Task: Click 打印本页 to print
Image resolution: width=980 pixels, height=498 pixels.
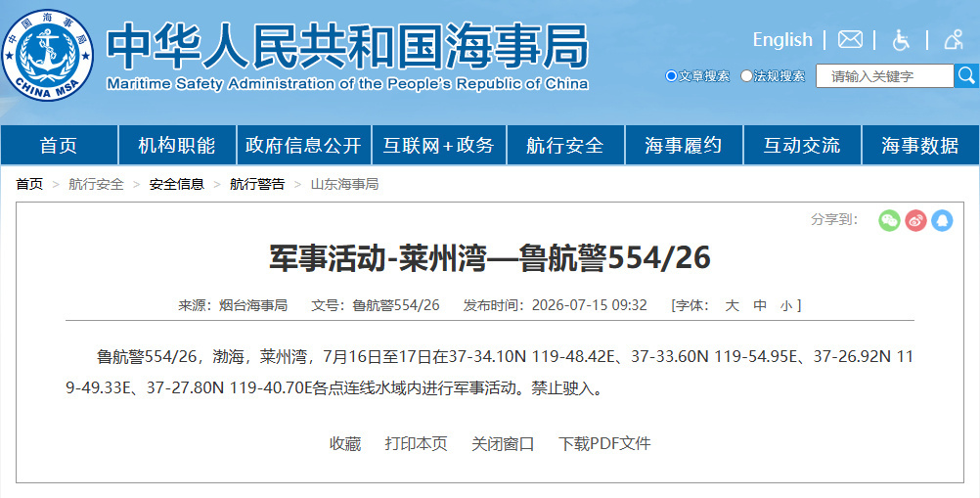Action: point(417,443)
